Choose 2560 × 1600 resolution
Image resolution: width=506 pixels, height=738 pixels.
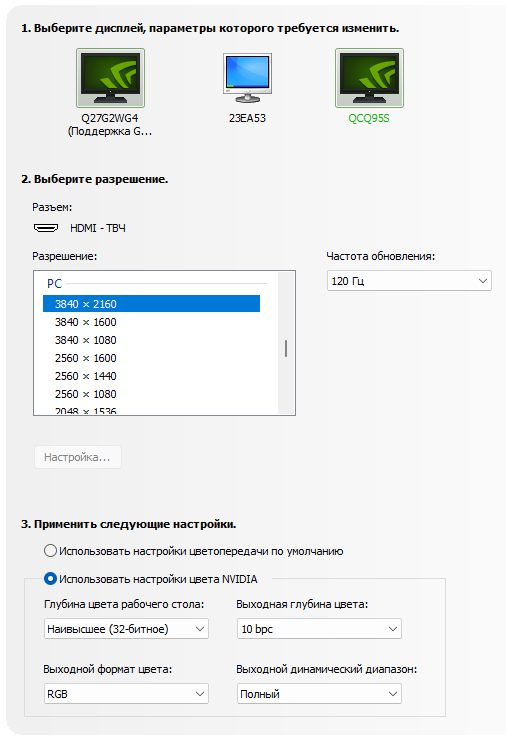click(151, 358)
